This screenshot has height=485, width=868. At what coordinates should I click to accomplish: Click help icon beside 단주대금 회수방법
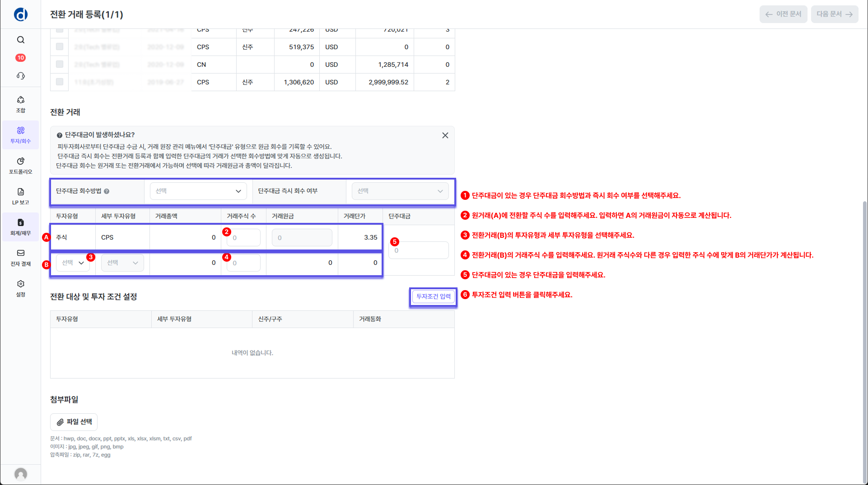pyautogui.click(x=107, y=191)
